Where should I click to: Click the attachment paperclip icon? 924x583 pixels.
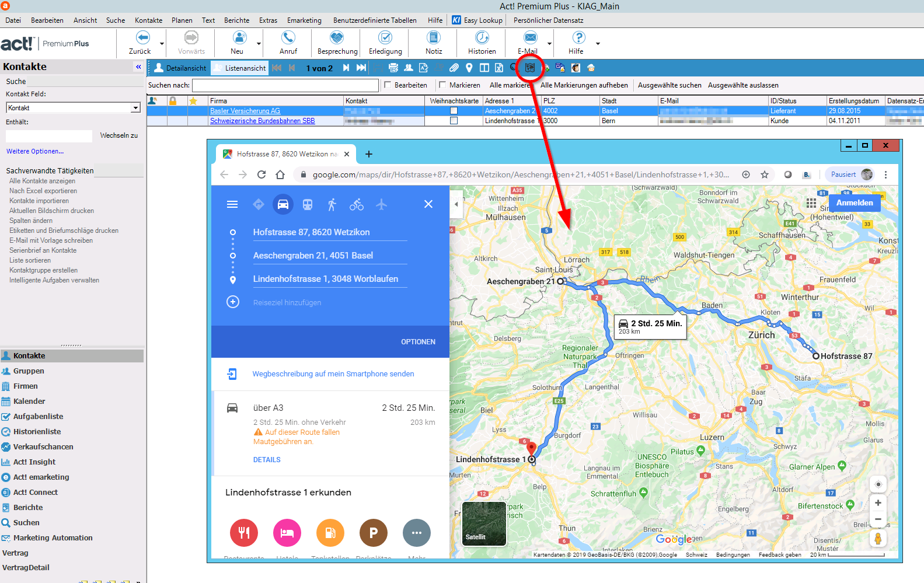pyautogui.click(x=454, y=68)
